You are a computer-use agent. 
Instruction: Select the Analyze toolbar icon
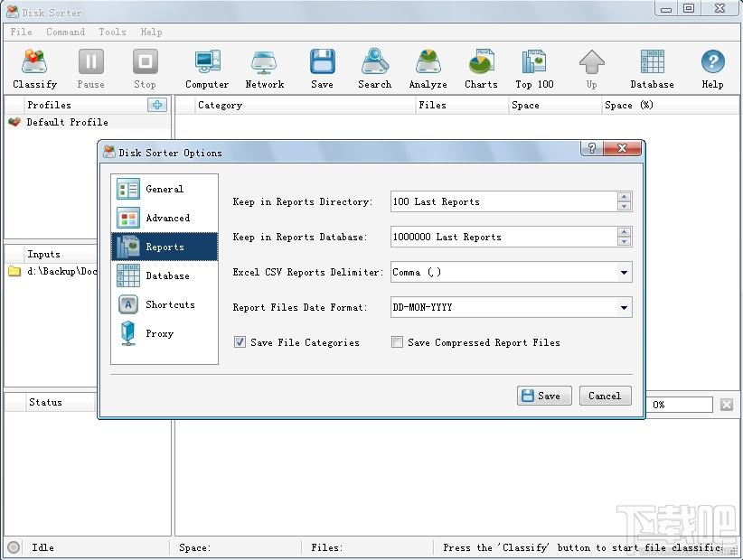[428, 70]
